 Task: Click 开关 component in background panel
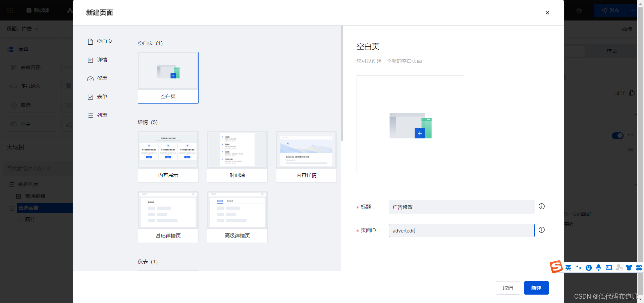(32, 124)
